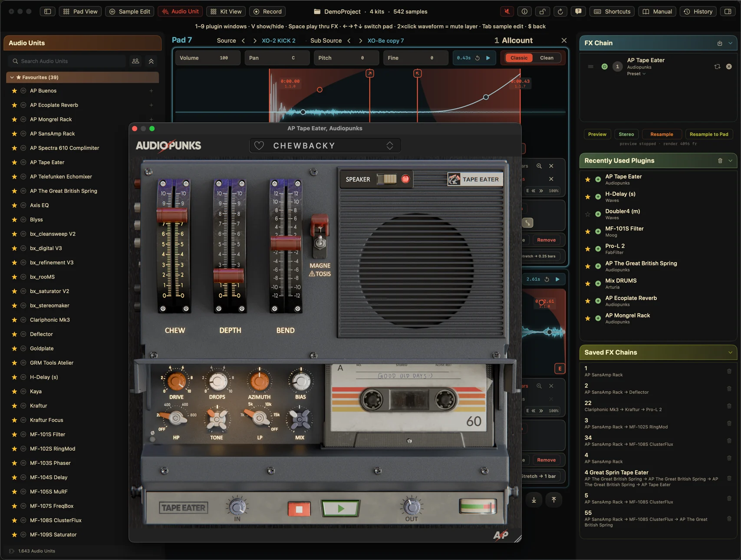Image resolution: width=741 pixels, height=560 pixels.
Task: Remove AP Tape Eater from the FX chain
Action: 729,66
